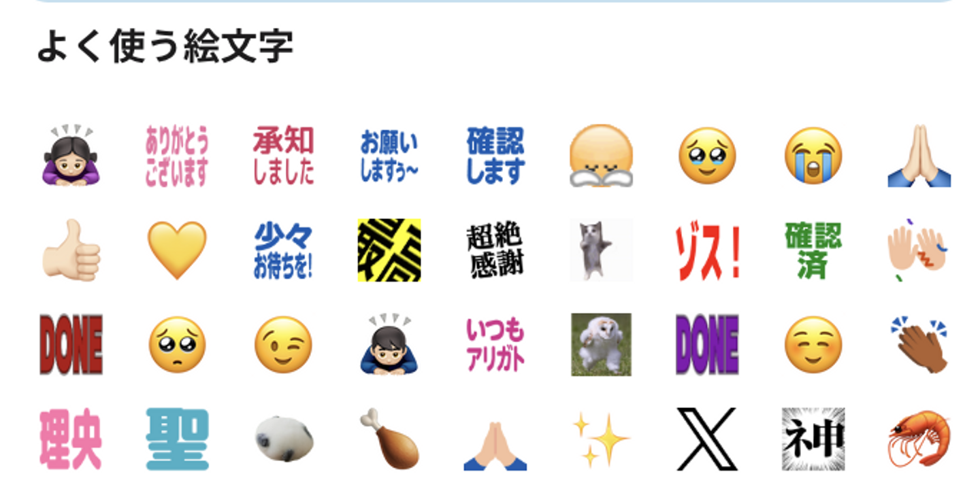Pick the red DONE emoji
The image size is (980, 504).
pyautogui.click(x=71, y=345)
